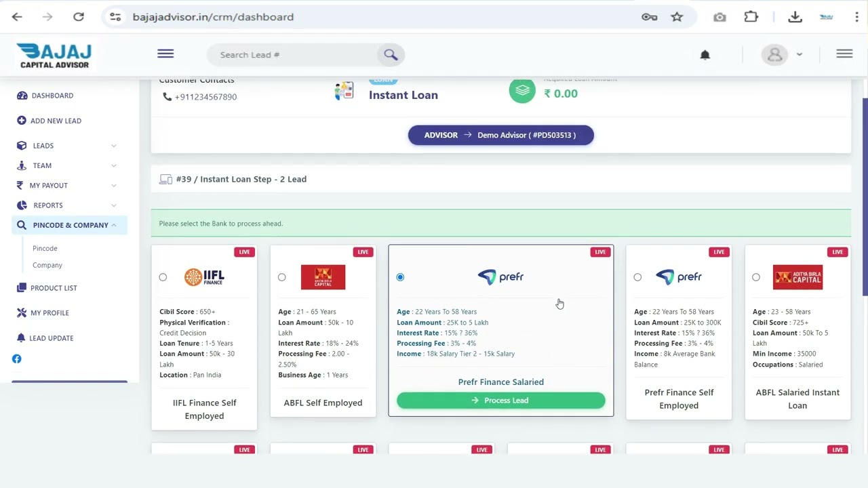Image resolution: width=868 pixels, height=488 pixels.
Task: Open site information icon in address bar
Action: coord(115,17)
